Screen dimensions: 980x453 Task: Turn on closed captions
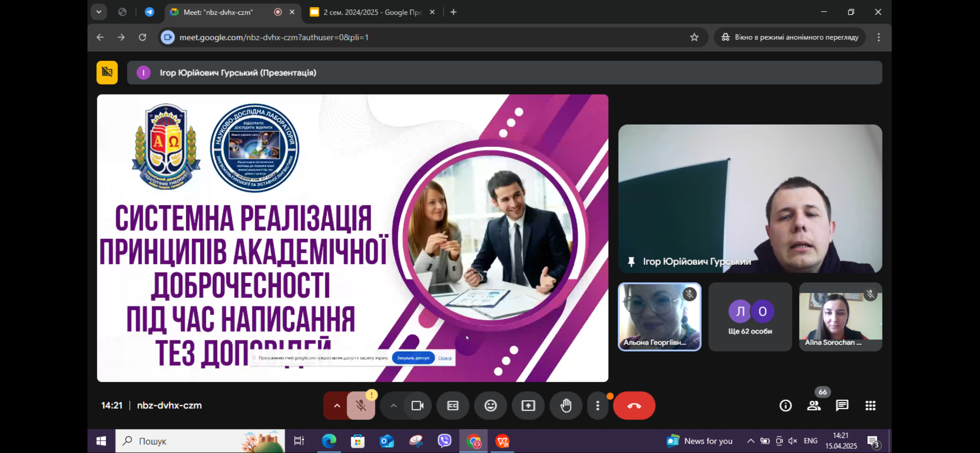452,405
